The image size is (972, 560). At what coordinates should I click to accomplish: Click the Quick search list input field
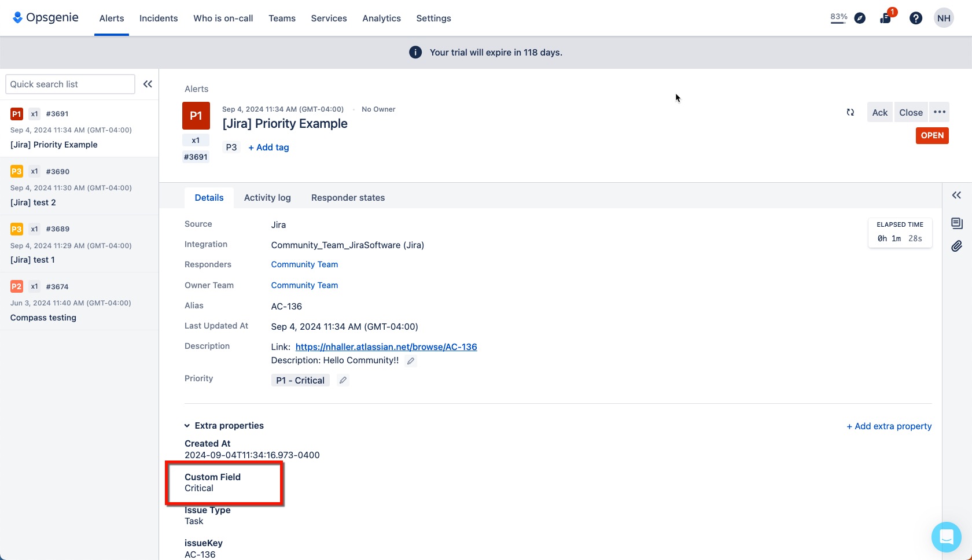click(x=69, y=84)
